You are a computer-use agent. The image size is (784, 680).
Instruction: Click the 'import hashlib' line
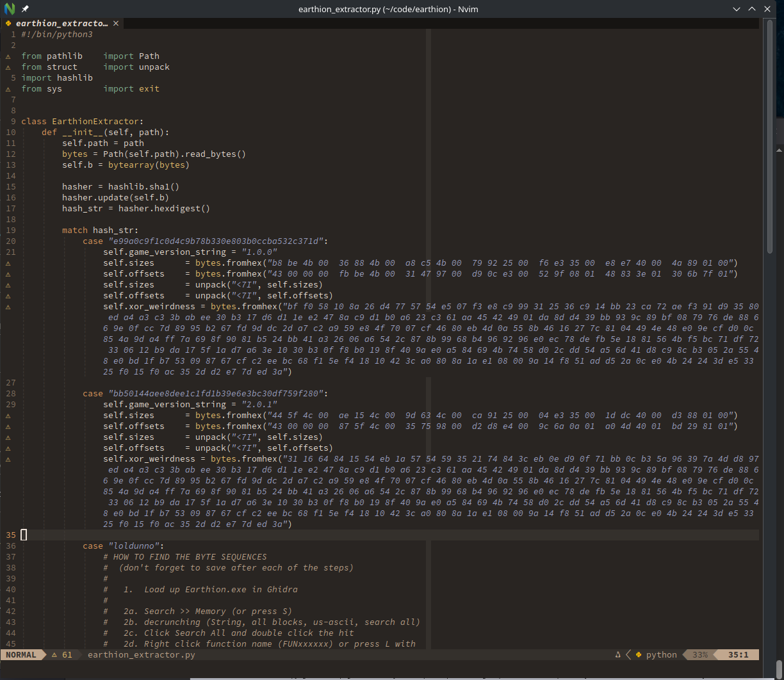click(57, 78)
